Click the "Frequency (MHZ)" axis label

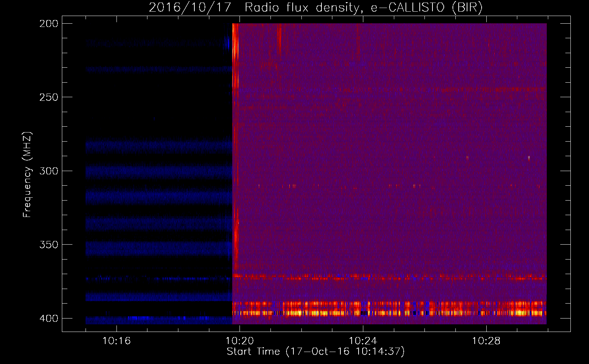point(27,174)
